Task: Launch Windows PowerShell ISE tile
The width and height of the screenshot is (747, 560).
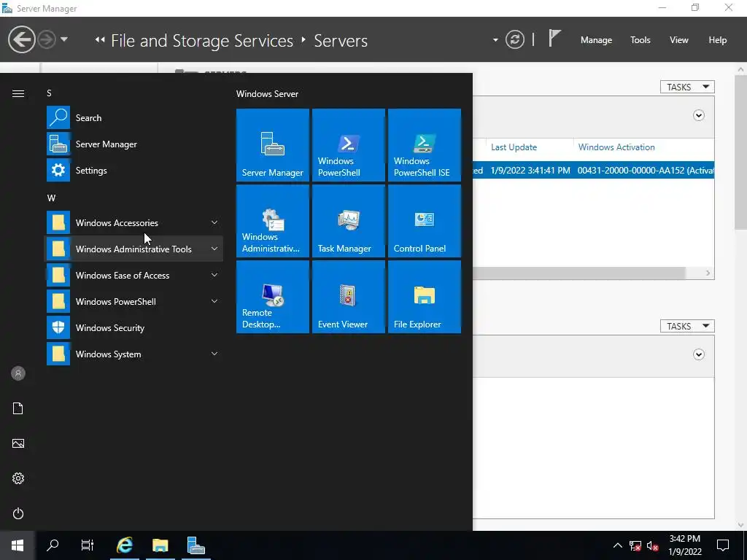Action: [425, 145]
